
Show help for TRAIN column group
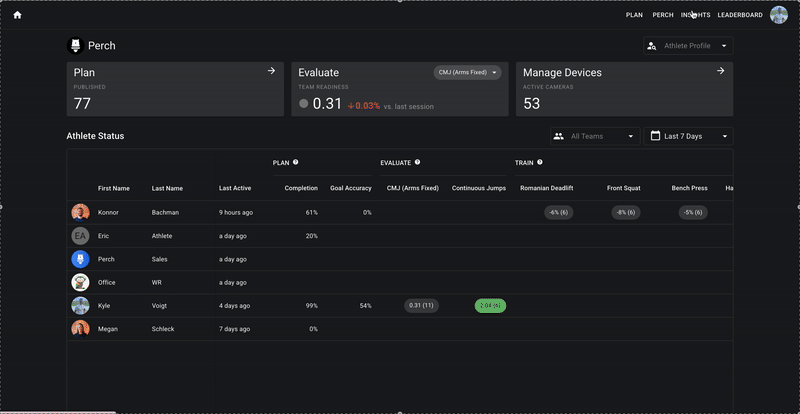[540, 162]
